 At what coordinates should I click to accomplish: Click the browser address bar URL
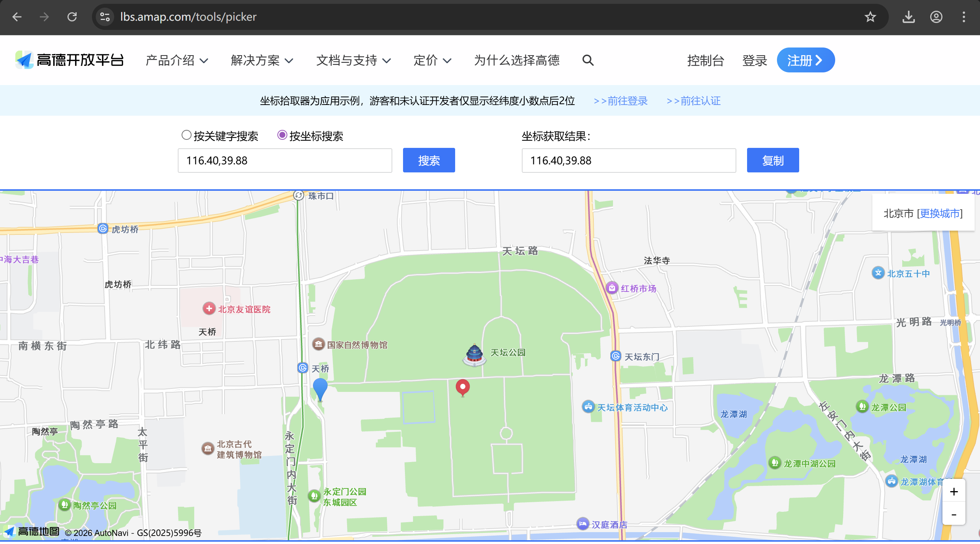click(188, 17)
